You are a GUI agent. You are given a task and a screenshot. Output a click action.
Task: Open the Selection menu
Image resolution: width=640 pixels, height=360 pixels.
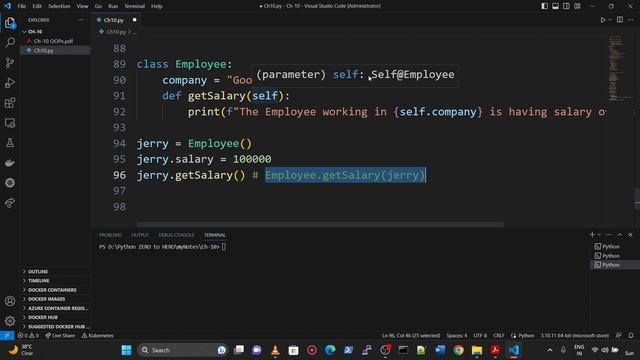59,6
